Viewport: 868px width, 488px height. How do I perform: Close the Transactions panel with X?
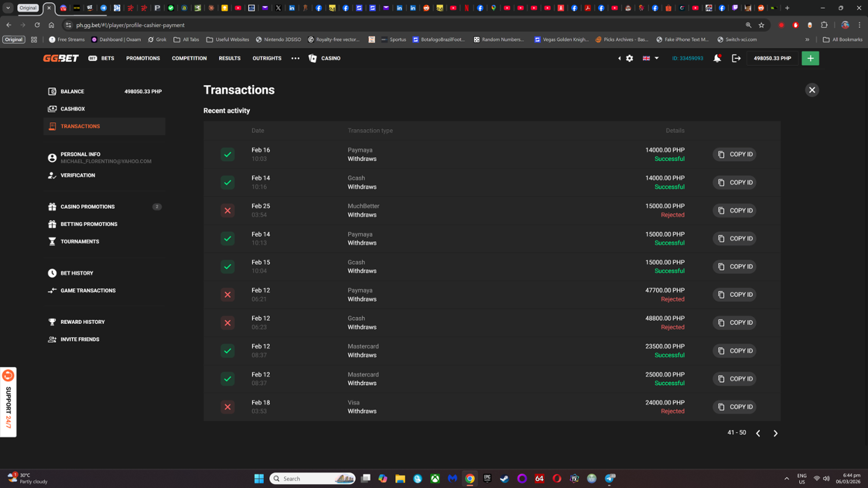click(812, 90)
